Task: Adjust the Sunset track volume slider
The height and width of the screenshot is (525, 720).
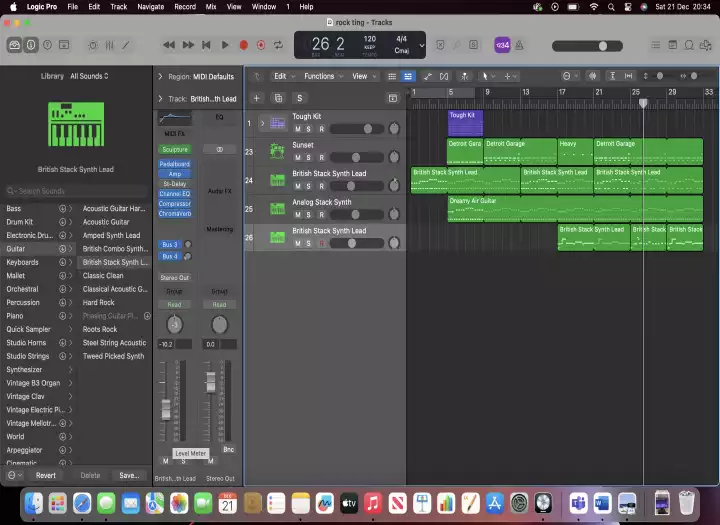Action: tap(357, 158)
